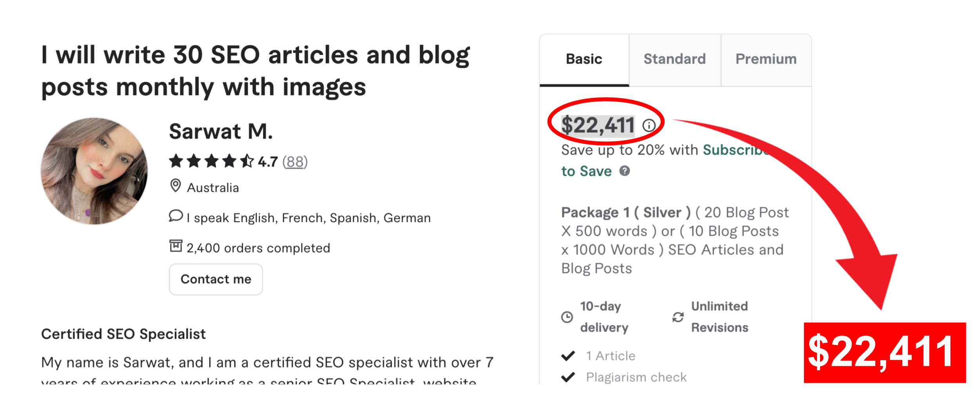Screen dimensions: 980x399
Task: Click the question mark icon after Subscribe to Save
Action: (624, 171)
